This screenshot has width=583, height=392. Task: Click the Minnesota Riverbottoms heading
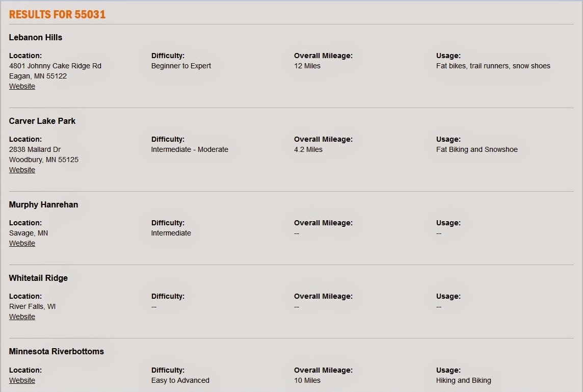pos(56,351)
